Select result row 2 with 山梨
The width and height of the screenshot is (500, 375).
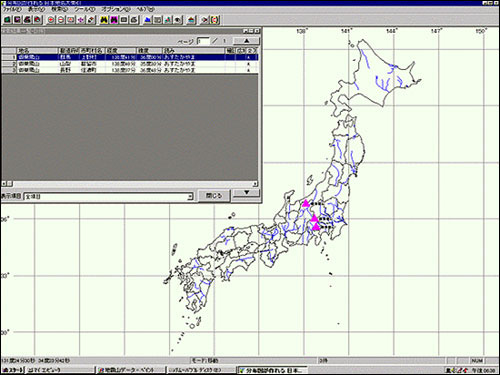(129, 64)
